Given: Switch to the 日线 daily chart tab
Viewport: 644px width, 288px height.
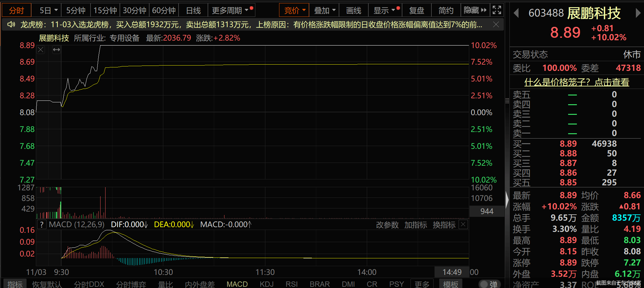Looking at the screenshot, I should (x=193, y=11).
